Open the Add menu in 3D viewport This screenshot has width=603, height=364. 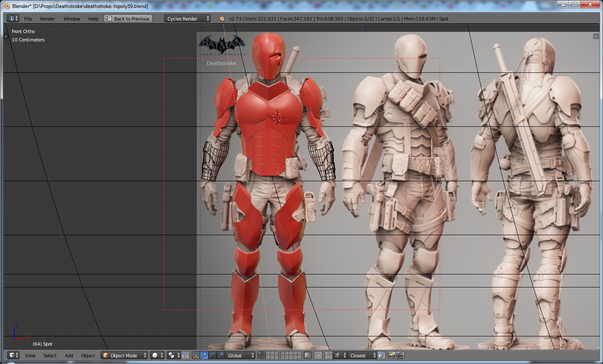pos(69,356)
